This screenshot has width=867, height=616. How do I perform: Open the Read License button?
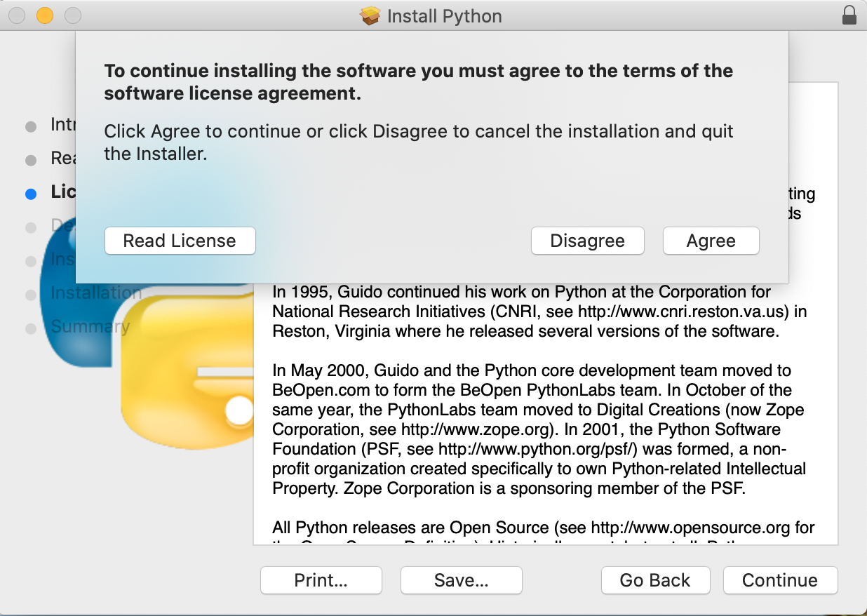(x=180, y=241)
